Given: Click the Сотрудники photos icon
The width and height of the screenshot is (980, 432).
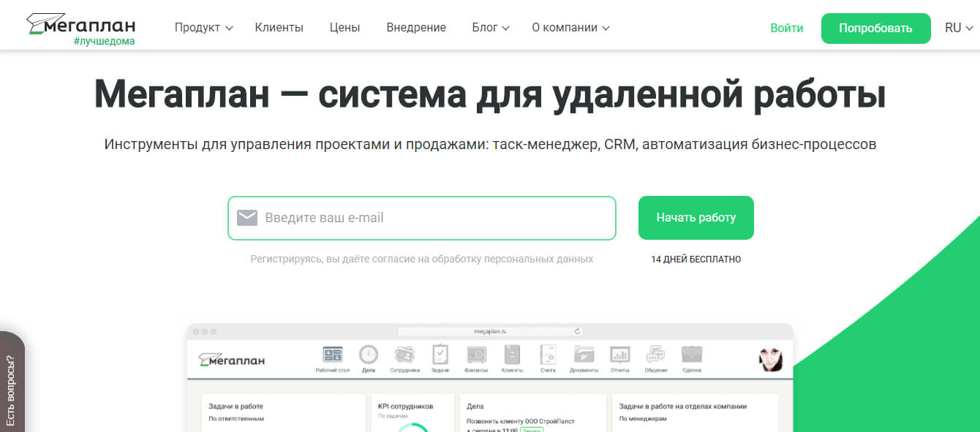Looking at the screenshot, I should [x=404, y=356].
